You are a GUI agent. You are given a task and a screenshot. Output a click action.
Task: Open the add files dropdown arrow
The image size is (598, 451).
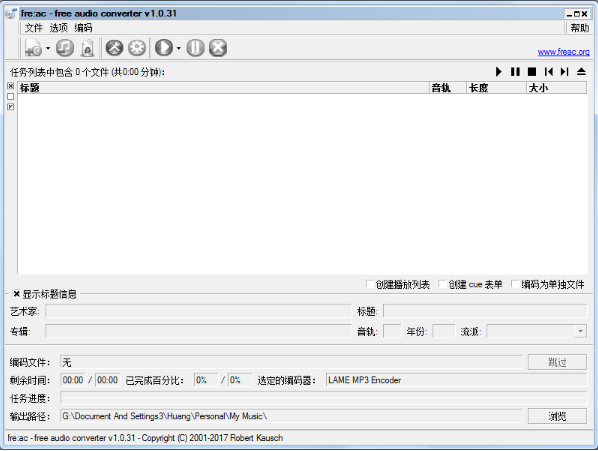pos(48,48)
